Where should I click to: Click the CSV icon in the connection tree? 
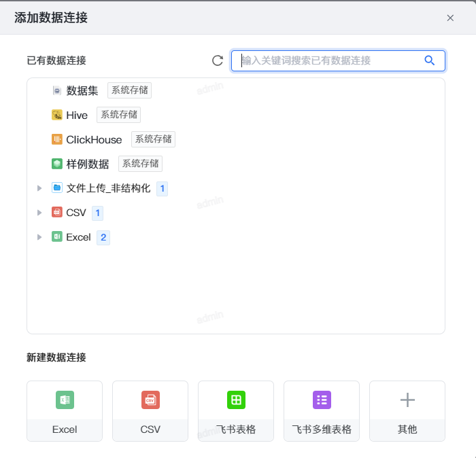tap(57, 213)
